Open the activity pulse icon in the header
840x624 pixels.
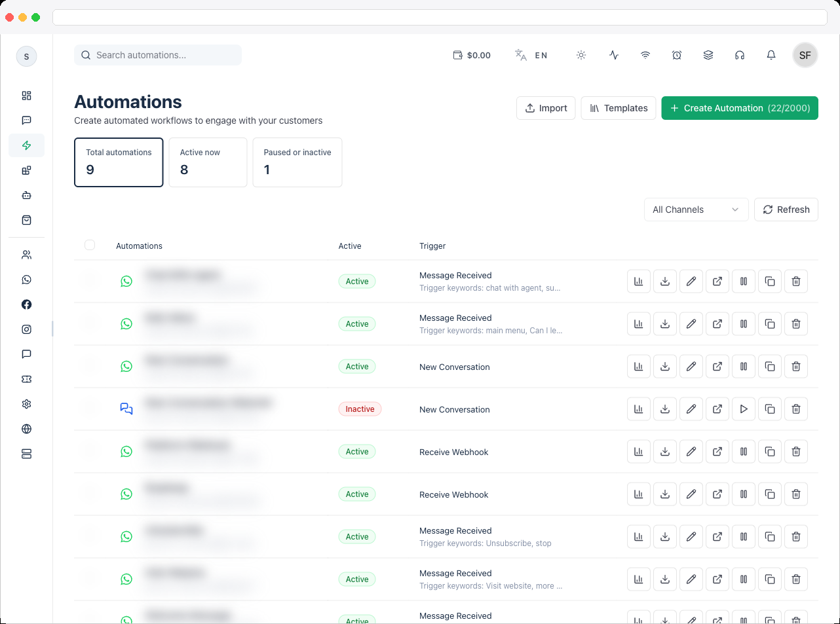pyautogui.click(x=614, y=55)
